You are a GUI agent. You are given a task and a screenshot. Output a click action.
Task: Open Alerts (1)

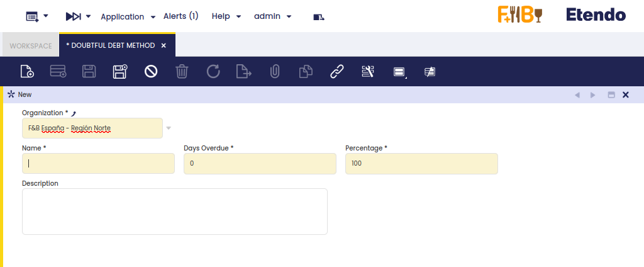(x=180, y=16)
